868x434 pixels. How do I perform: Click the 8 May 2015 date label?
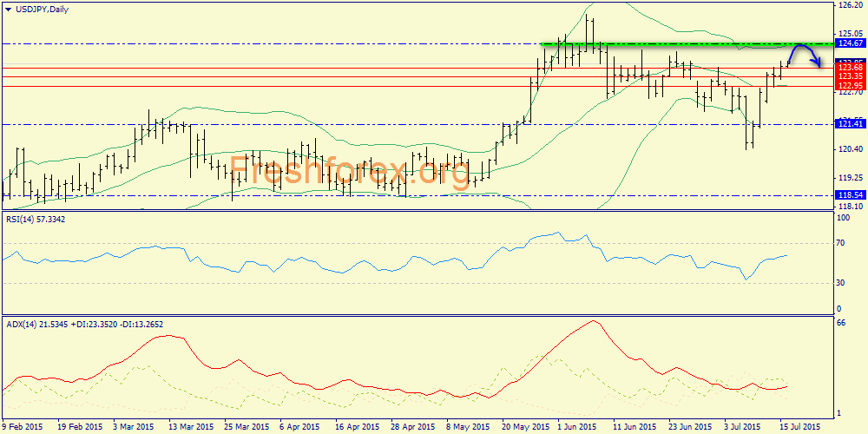click(467, 427)
